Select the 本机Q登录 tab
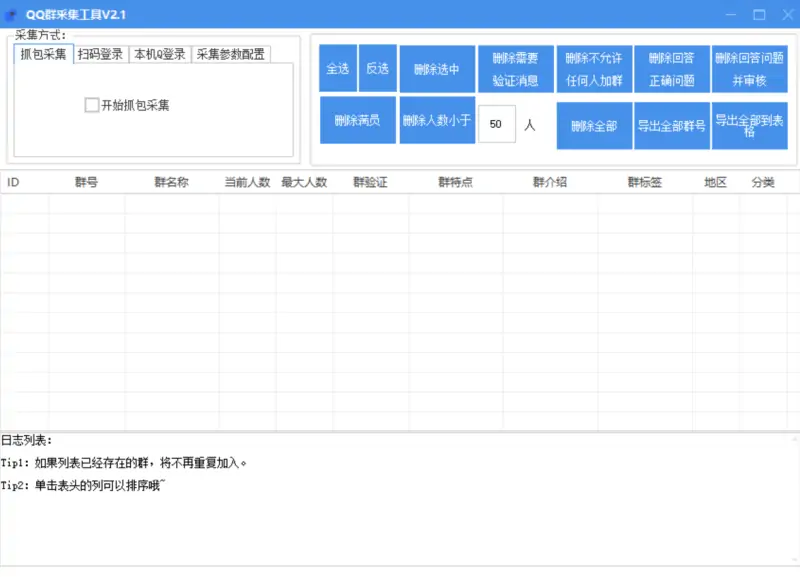The image size is (800, 577). [162, 55]
